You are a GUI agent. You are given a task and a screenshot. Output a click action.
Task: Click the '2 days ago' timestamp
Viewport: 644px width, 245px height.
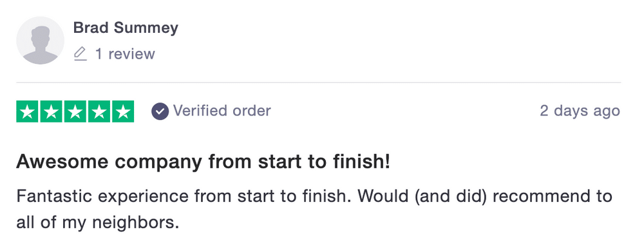point(580,112)
